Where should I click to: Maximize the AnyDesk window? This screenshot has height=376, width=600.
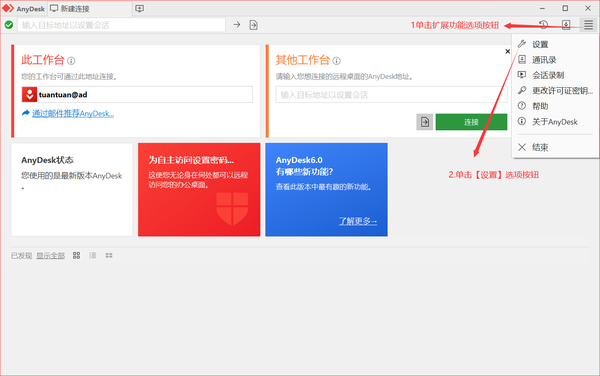565,8
